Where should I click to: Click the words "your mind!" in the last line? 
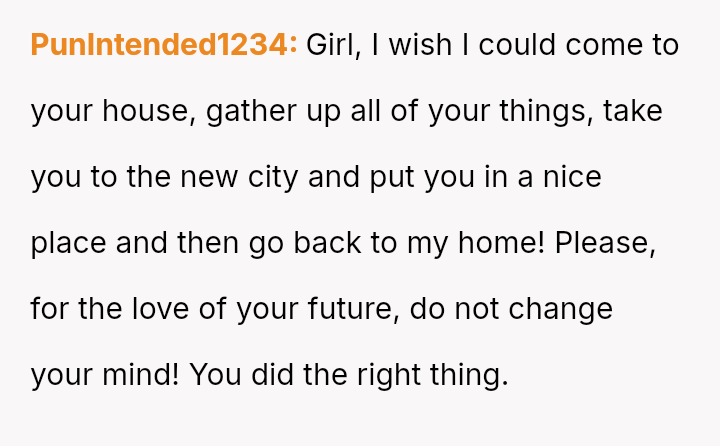(x=105, y=375)
